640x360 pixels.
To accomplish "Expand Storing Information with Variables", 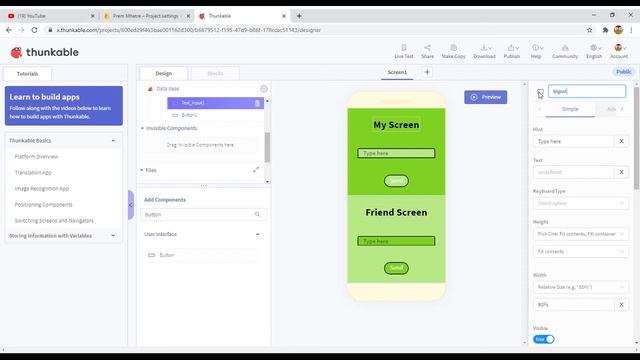I will tap(113, 236).
